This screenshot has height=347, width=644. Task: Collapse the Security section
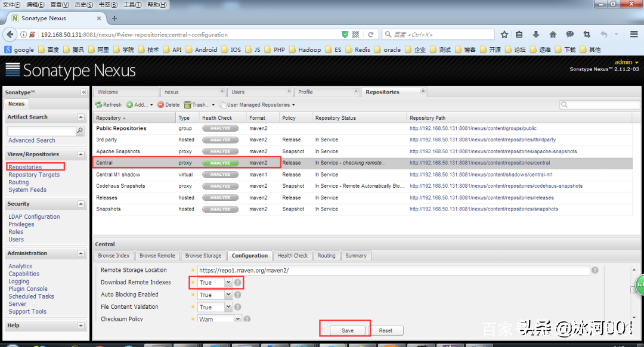click(x=80, y=204)
